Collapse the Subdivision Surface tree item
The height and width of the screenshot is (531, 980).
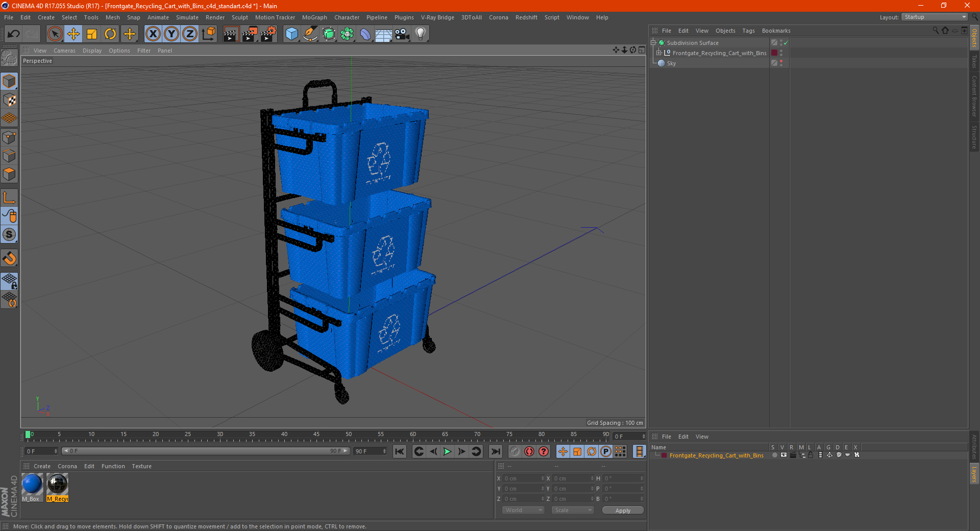[653, 43]
